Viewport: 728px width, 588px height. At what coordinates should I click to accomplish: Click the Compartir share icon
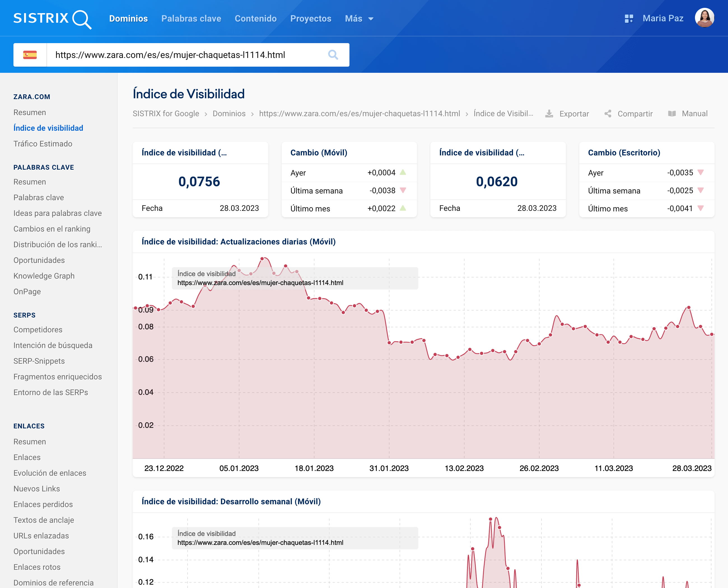608,114
